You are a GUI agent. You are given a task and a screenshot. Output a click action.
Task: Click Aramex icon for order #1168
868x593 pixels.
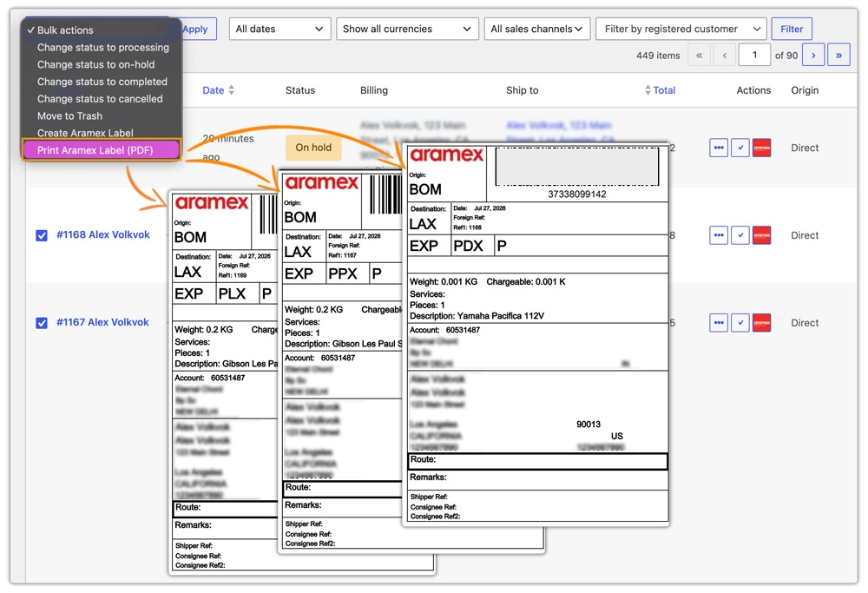tap(762, 235)
